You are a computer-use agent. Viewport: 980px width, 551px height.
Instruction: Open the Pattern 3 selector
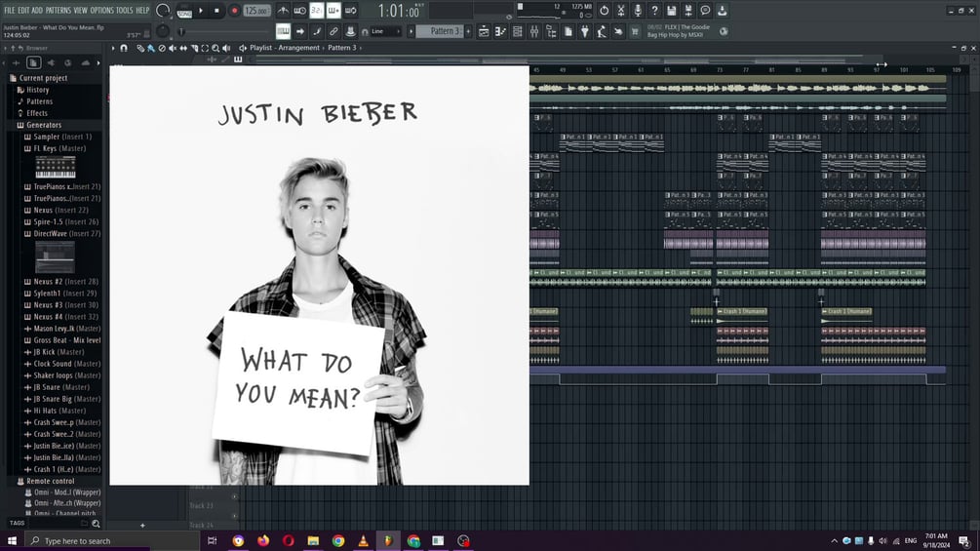tap(440, 31)
